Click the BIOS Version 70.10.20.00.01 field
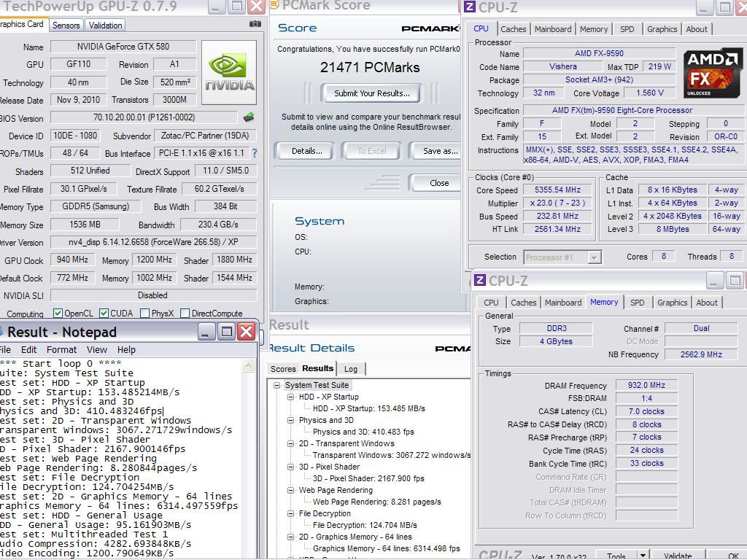Viewport: 747px width, 560px height. [144, 117]
